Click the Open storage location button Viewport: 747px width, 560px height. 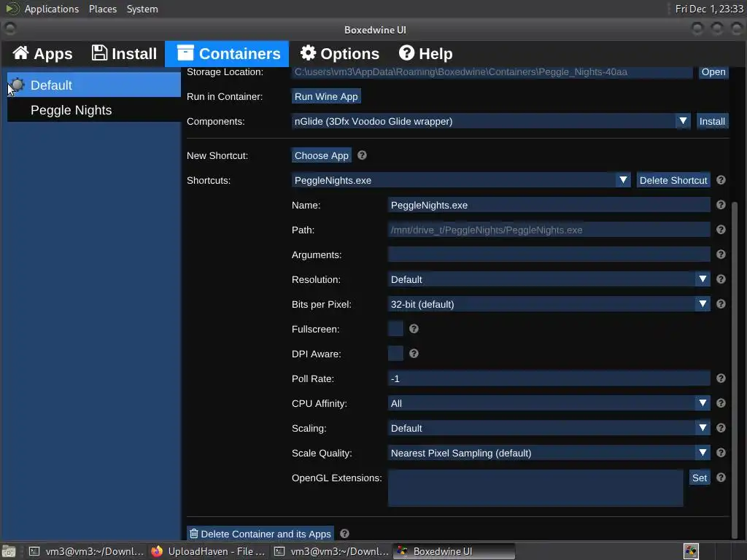[713, 72]
